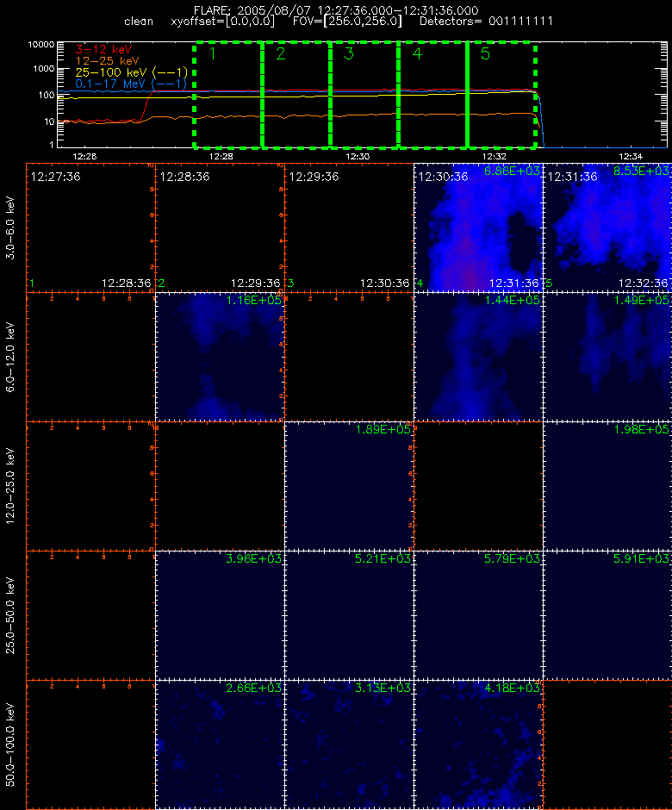
Task: Click the 12:28:36 start time in panel 2
Action: point(184,177)
